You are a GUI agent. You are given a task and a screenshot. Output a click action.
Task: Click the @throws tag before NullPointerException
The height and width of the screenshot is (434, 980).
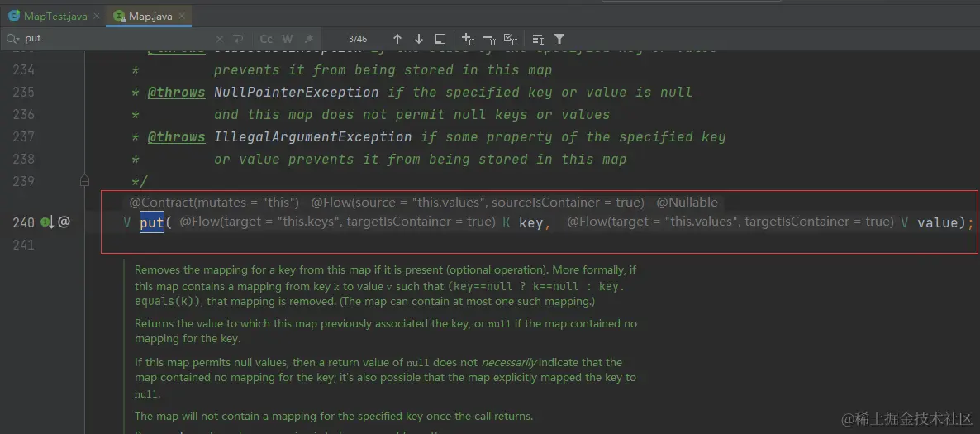coord(176,92)
